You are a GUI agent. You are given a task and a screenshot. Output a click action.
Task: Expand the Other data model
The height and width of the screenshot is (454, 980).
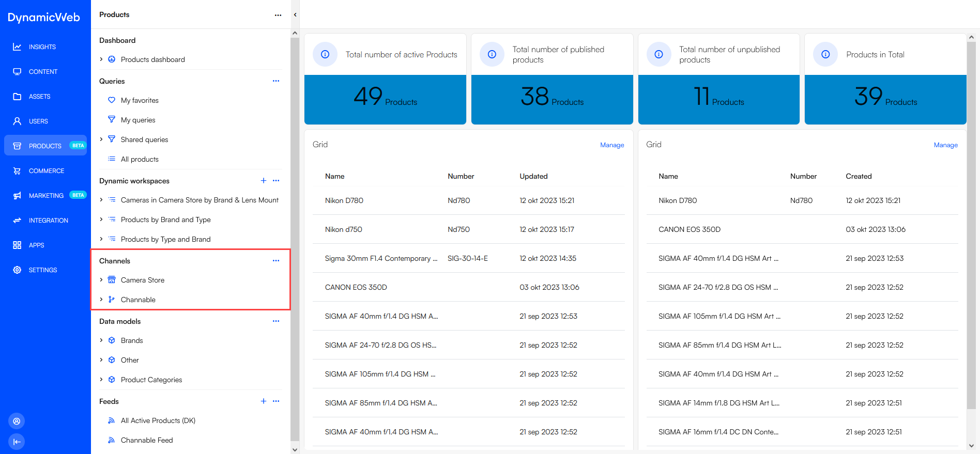tap(101, 360)
